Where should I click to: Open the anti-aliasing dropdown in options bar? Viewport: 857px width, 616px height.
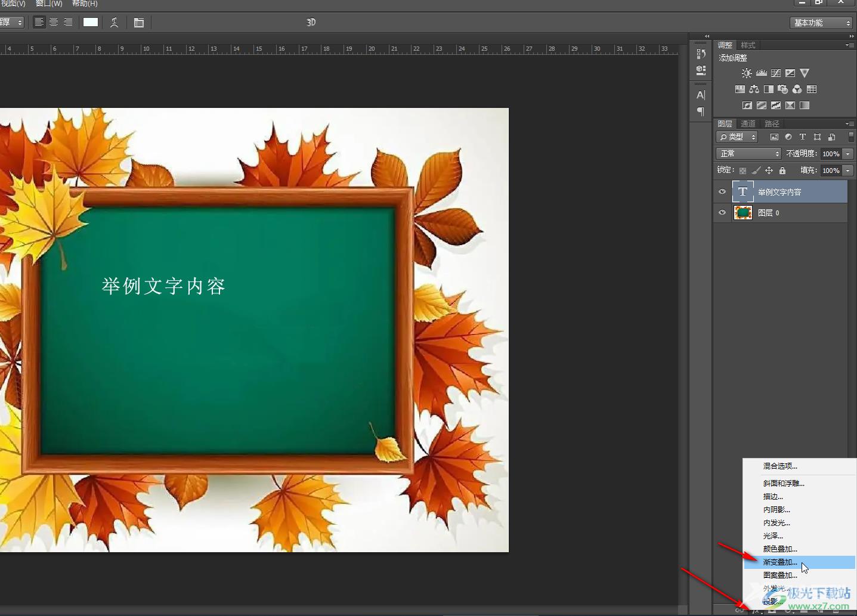click(11, 22)
